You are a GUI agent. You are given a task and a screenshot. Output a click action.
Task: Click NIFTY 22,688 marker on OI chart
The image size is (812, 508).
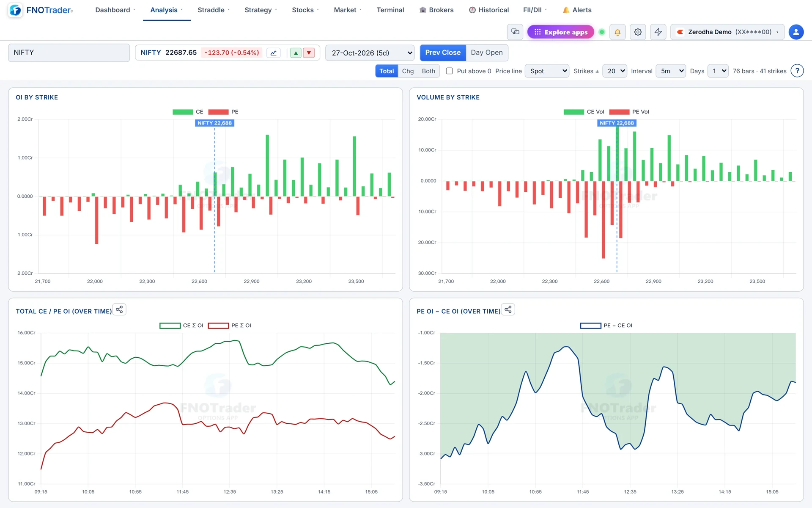tap(214, 123)
